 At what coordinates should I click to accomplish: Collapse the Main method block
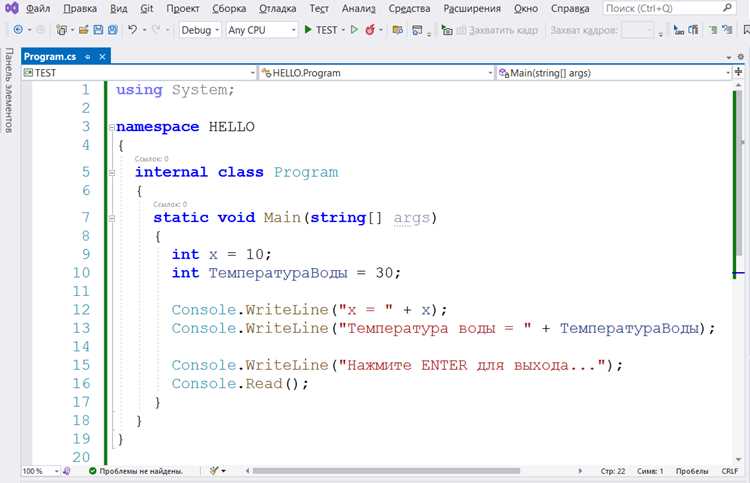pos(111,219)
